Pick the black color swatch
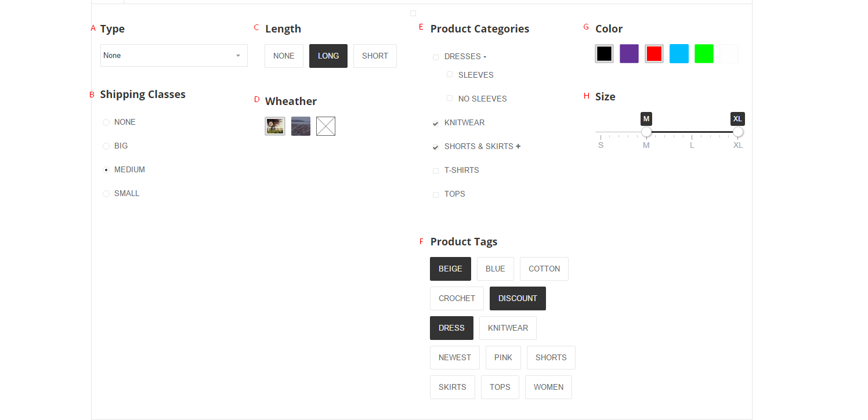Screen dimensions: 868x420 point(604,53)
